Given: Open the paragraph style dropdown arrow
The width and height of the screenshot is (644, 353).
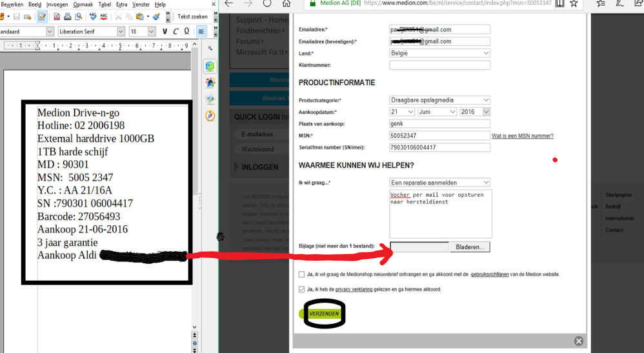Looking at the screenshot, I should point(50,31).
